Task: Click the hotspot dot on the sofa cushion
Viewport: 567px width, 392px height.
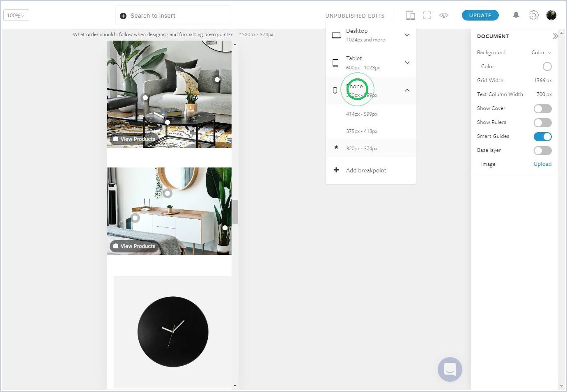Action: (x=217, y=79)
